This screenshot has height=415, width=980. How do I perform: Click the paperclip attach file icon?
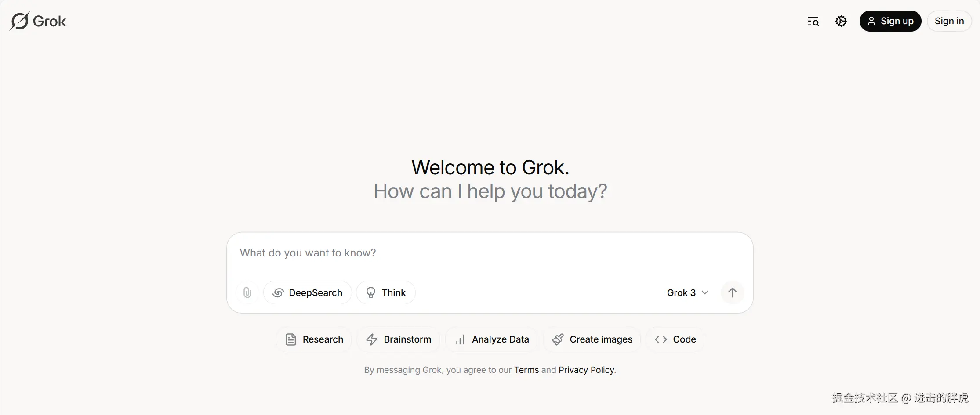click(247, 292)
